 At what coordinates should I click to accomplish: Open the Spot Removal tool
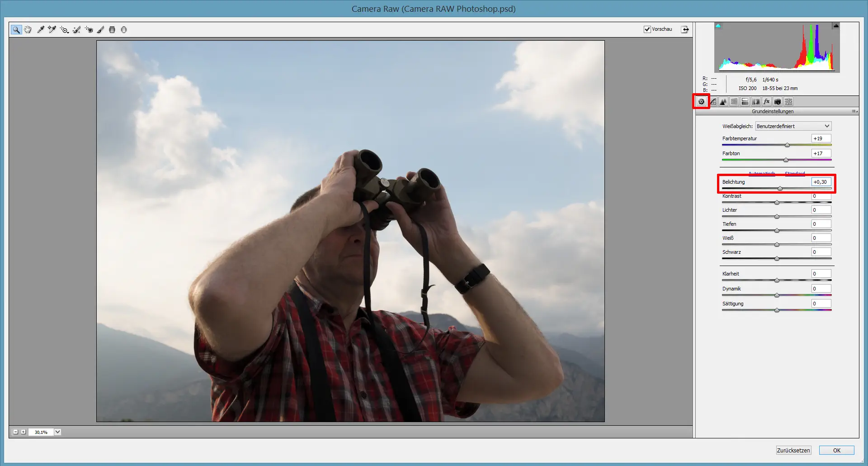[x=76, y=29]
